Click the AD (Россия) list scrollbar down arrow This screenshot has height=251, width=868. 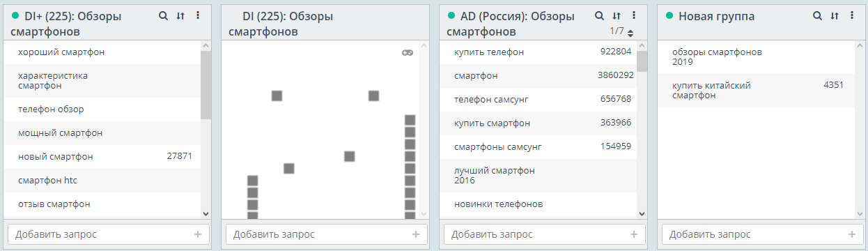(x=642, y=213)
